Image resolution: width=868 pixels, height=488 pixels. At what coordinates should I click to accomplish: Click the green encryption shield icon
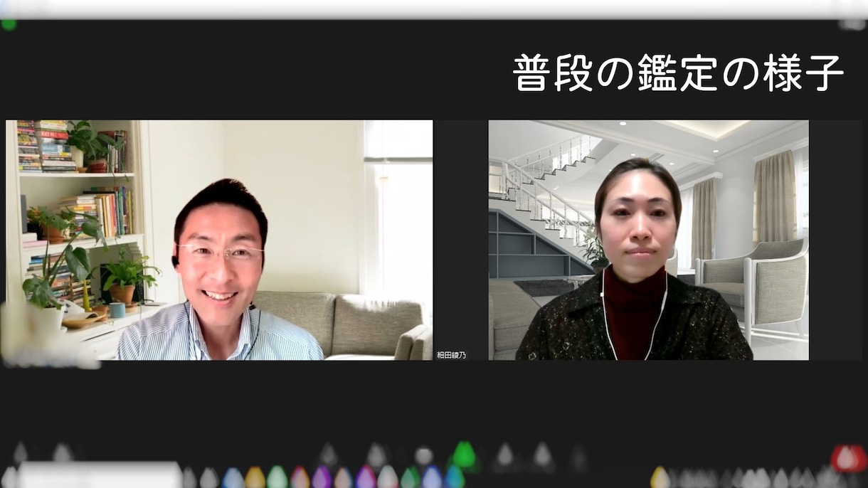9,25
